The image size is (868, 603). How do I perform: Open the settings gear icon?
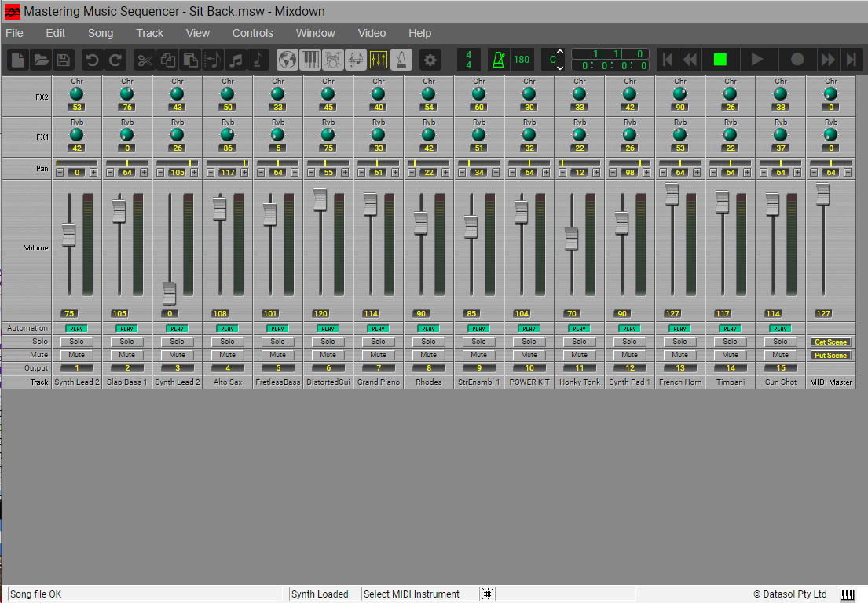[x=430, y=60]
